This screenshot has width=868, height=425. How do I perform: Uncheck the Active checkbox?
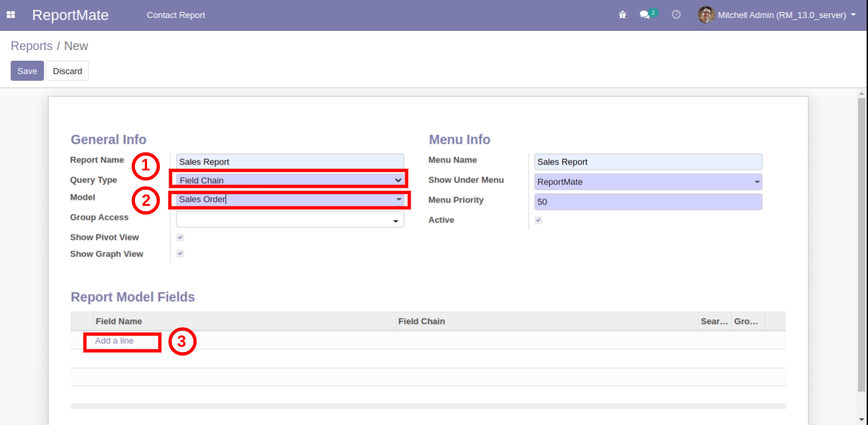[538, 220]
